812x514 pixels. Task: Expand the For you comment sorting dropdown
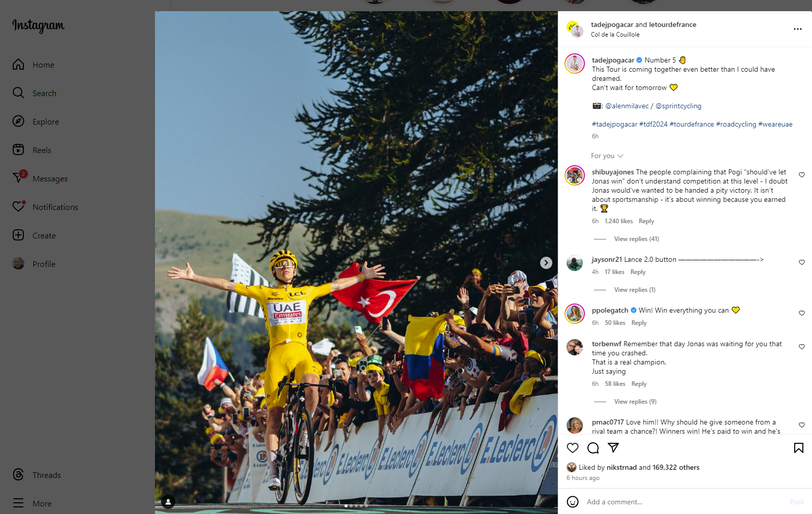[x=607, y=156]
